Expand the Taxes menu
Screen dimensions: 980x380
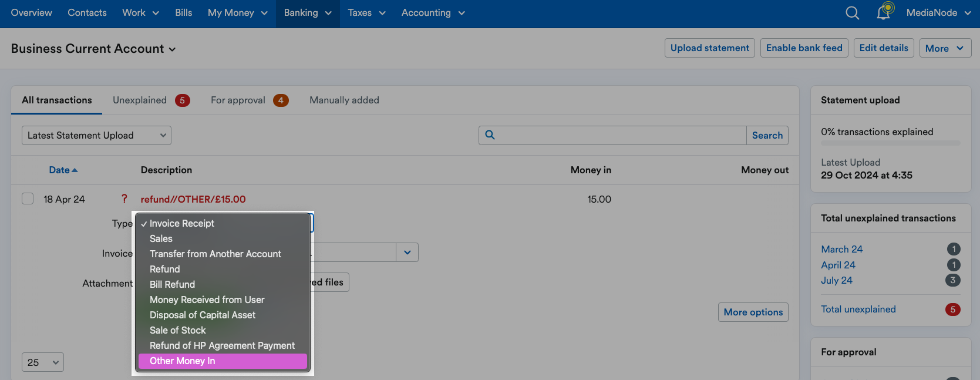(366, 13)
